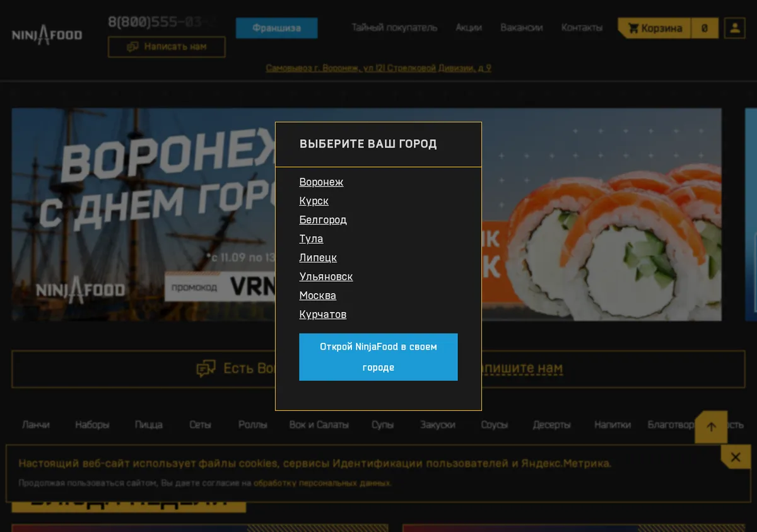
Task: Select Воронеж from the city list
Action: click(321, 182)
